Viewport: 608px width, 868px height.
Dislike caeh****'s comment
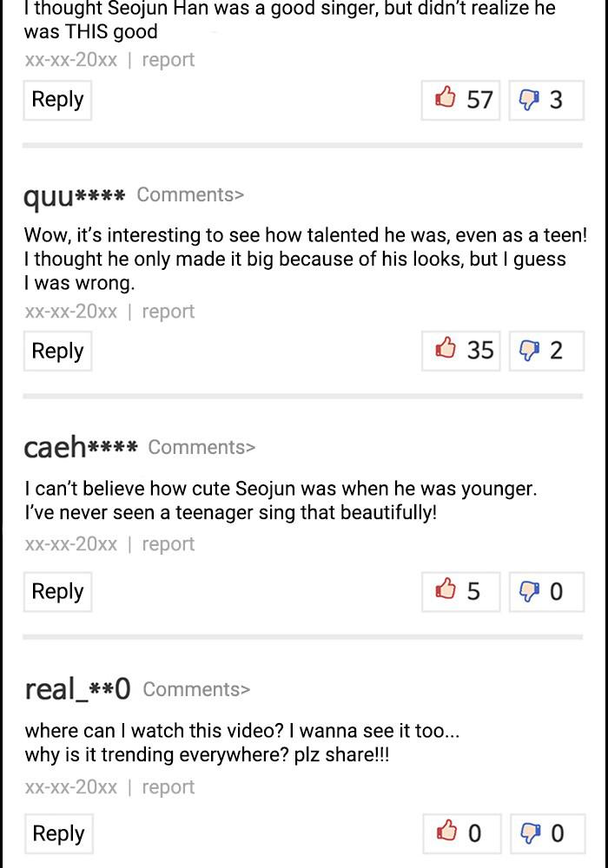(x=545, y=591)
